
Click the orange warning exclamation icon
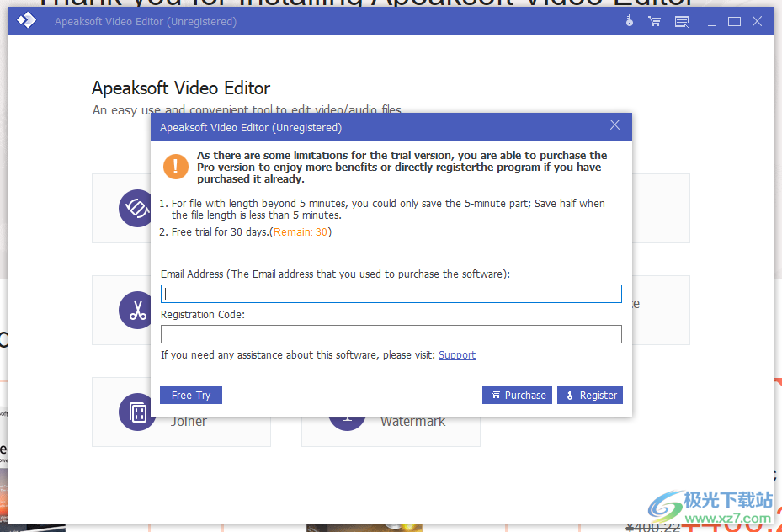(176, 167)
